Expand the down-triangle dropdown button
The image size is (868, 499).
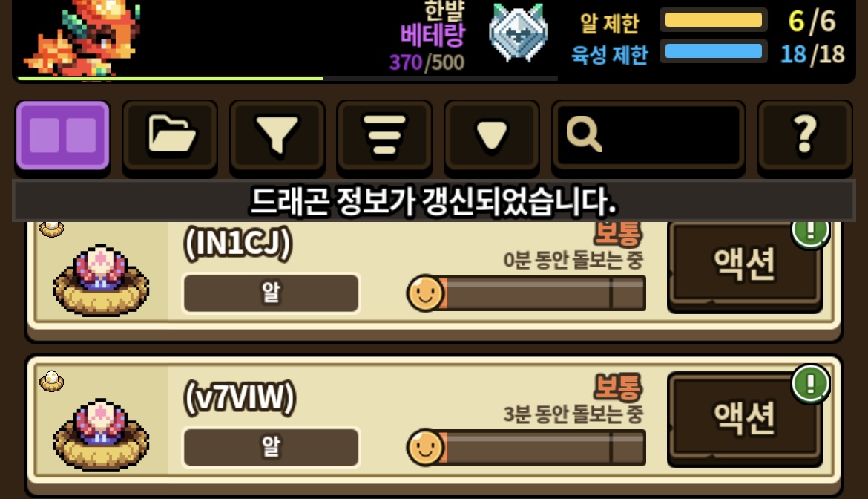pyautogui.click(x=492, y=136)
